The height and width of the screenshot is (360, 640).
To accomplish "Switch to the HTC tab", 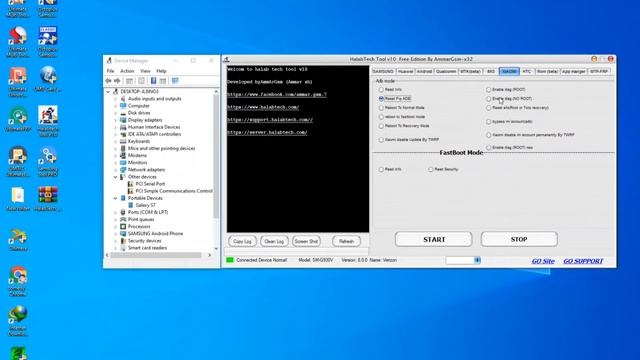I will tap(527, 72).
